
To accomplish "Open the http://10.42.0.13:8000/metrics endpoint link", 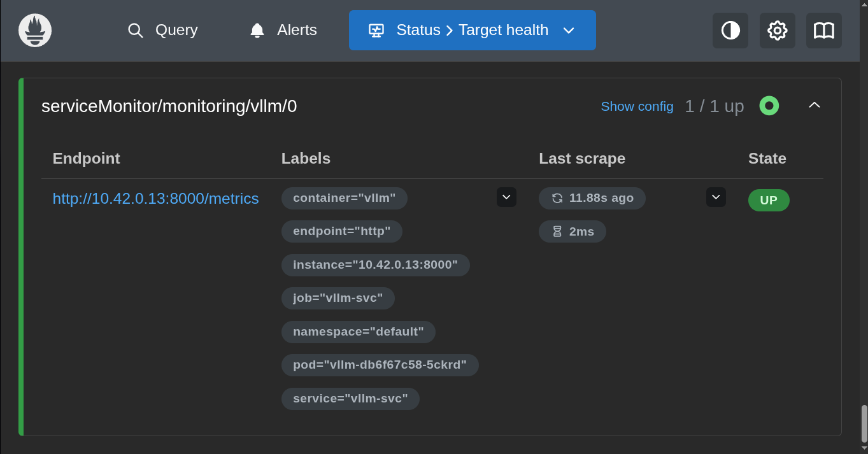I will pyautogui.click(x=156, y=199).
